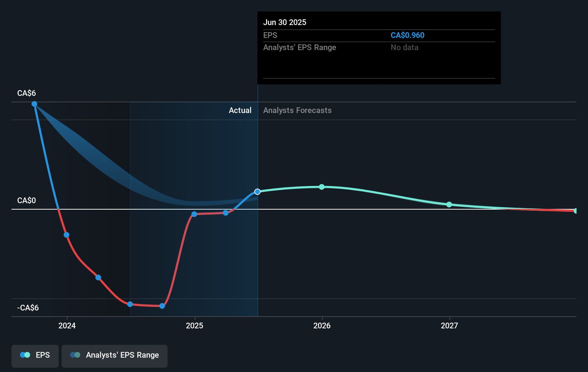Click the blue data point near 2024 start
The height and width of the screenshot is (372, 588).
pyautogui.click(x=66, y=235)
